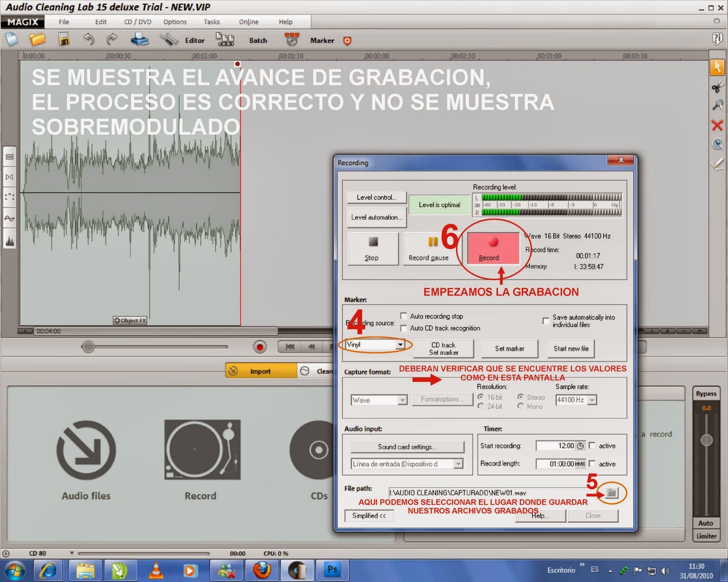The width and height of the screenshot is (728, 582).
Task: Open Sound card settings
Action: (407, 447)
